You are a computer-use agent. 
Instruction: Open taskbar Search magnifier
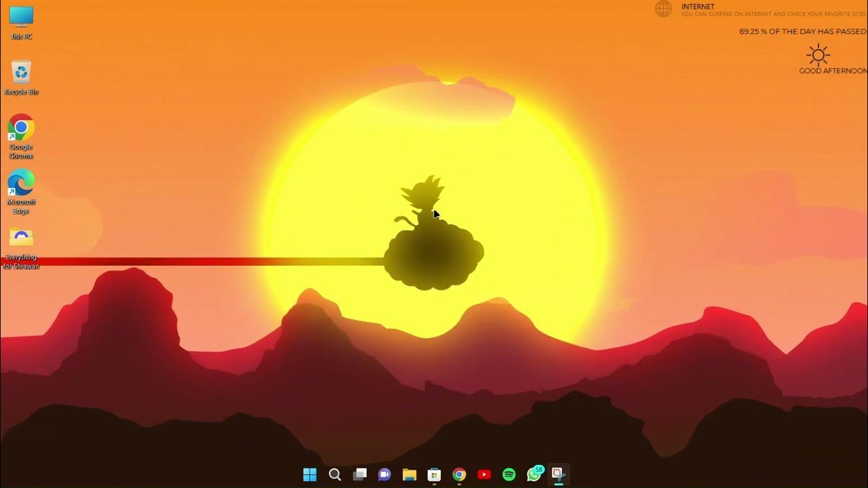point(335,474)
